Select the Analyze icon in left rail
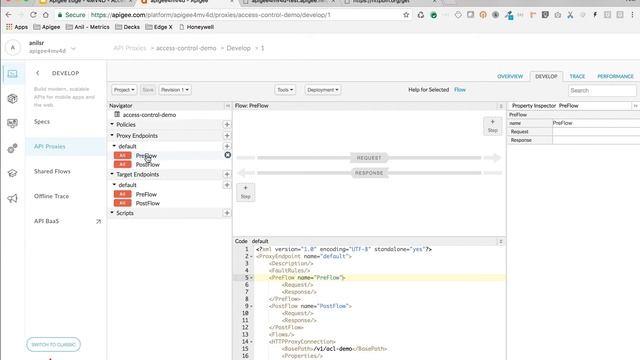Screen dimensions: 640x360 (x=13, y=123)
